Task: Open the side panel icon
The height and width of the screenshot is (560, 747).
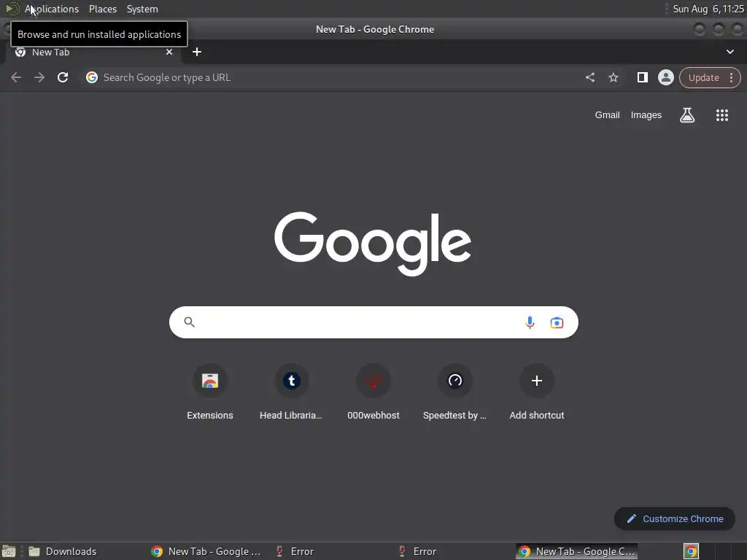Action: click(x=642, y=77)
